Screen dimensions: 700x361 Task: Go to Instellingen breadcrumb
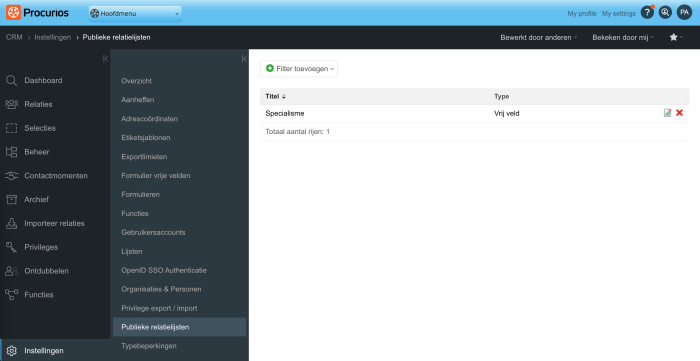(x=53, y=37)
